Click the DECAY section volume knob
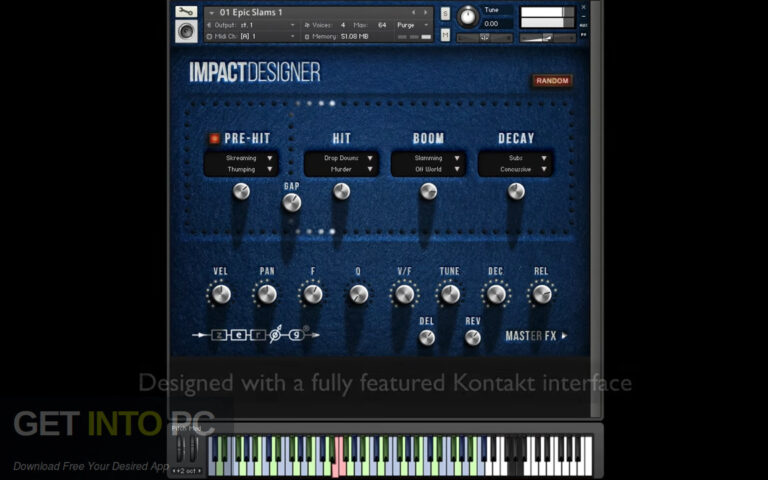 pyautogui.click(x=516, y=191)
